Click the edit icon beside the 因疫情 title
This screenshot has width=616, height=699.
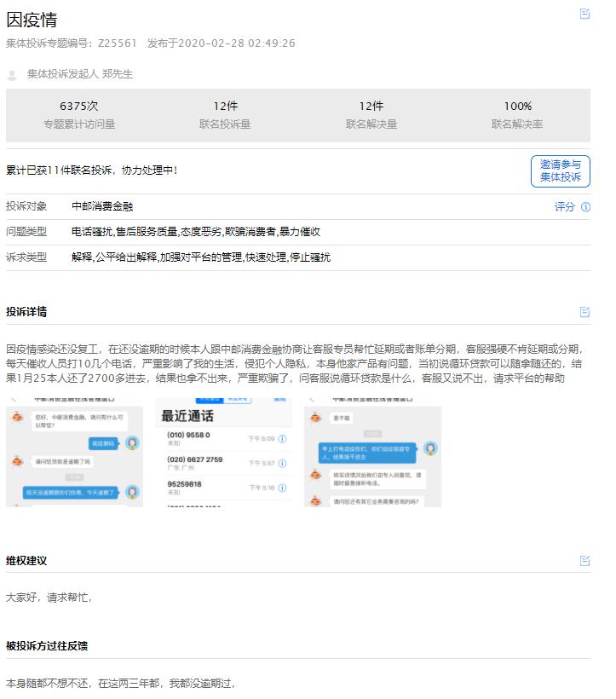click(x=584, y=14)
